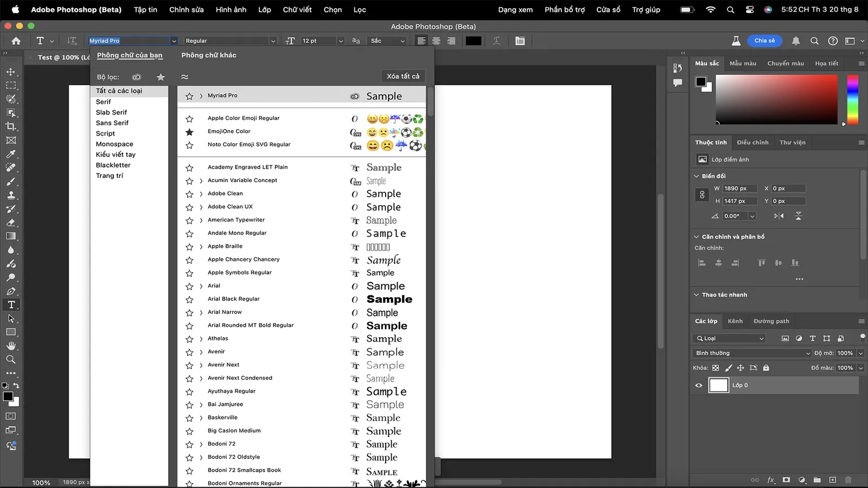This screenshot has width=868, height=488.
Task: Click the Home icon in options bar
Action: [16, 41]
